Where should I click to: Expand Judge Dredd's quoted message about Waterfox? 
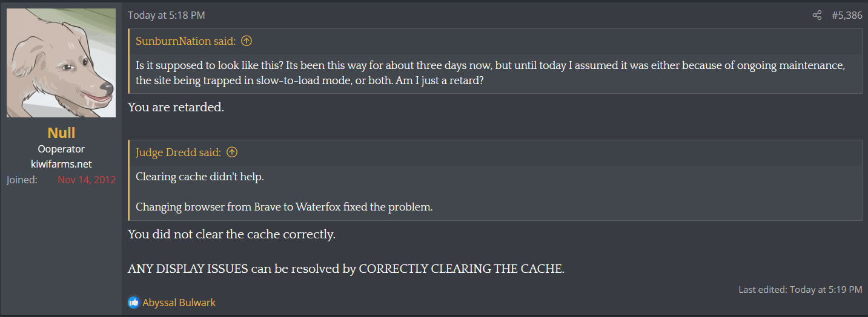pyautogui.click(x=284, y=207)
